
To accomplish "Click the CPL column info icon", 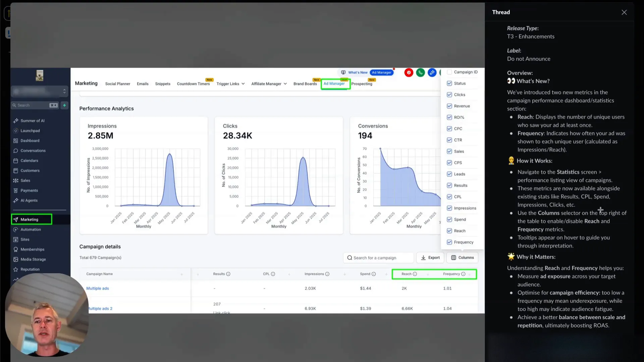I will (x=273, y=274).
